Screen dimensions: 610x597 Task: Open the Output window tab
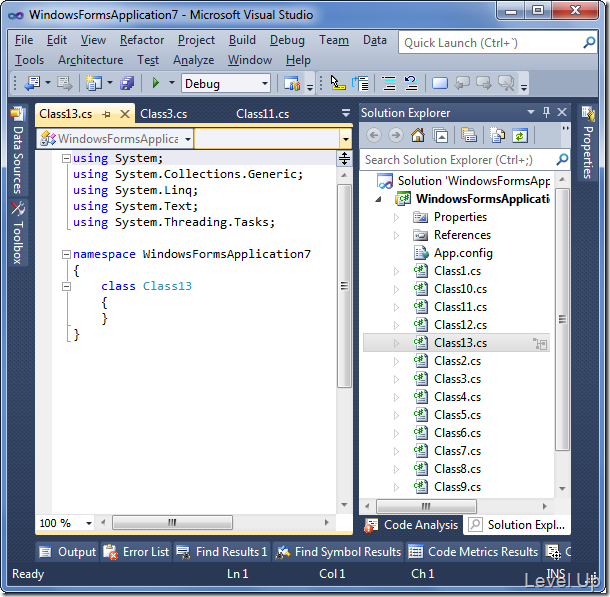pyautogui.click(x=68, y=551)
